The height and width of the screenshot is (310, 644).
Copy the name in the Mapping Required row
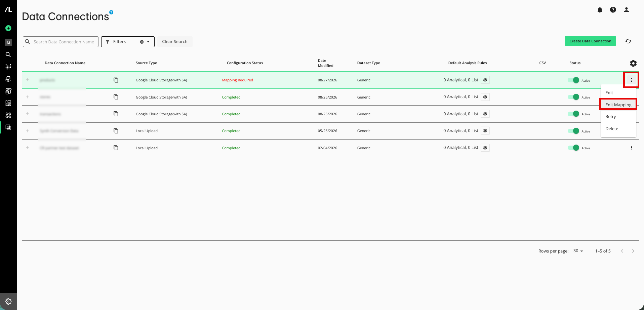click(x=116, y=80)
